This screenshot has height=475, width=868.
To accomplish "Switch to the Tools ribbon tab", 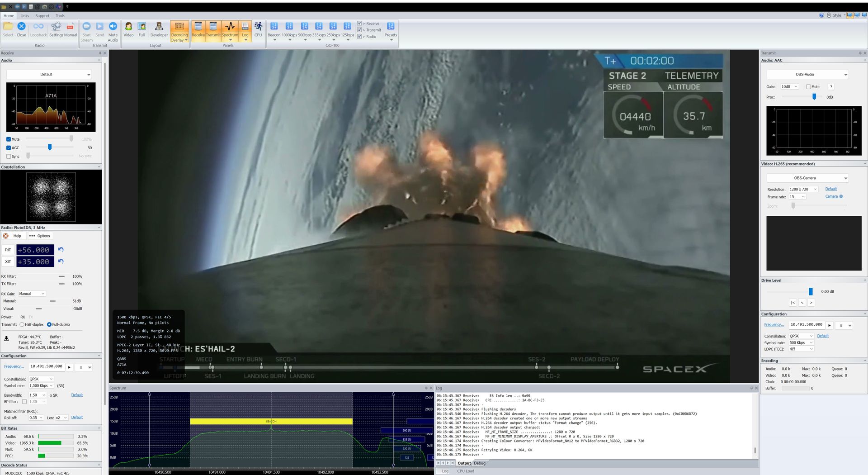I will (60, 15).
